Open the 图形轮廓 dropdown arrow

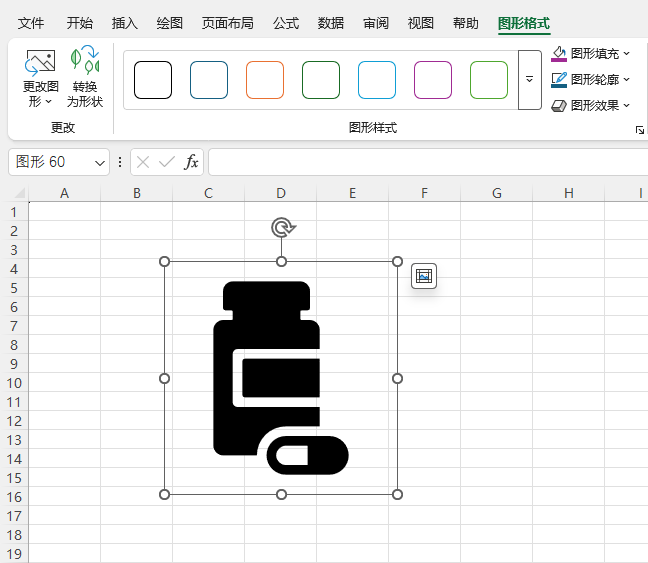[x=627, y=79]
